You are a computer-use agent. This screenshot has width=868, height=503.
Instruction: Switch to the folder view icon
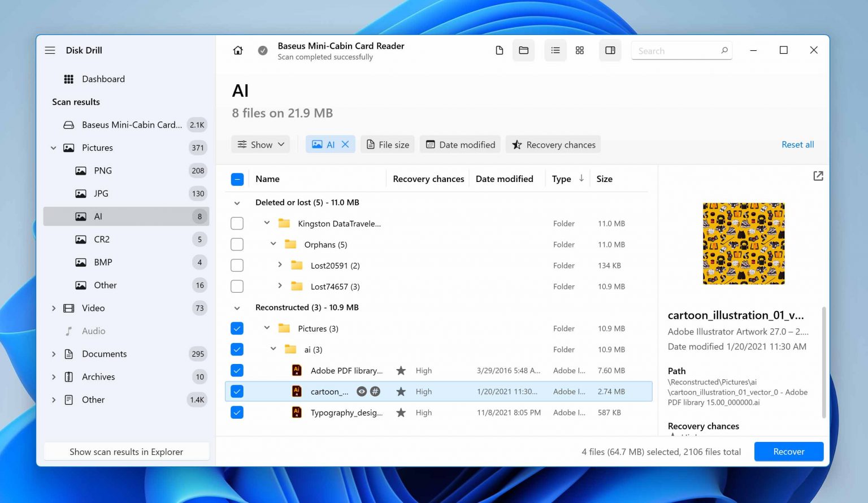[x=524, y=50]
